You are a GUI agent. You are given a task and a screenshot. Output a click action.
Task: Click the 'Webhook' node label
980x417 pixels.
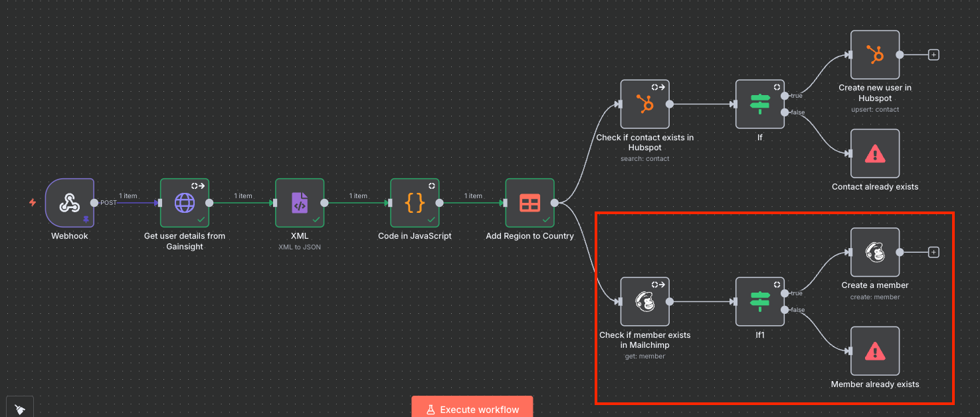click(x=70, y=236)
